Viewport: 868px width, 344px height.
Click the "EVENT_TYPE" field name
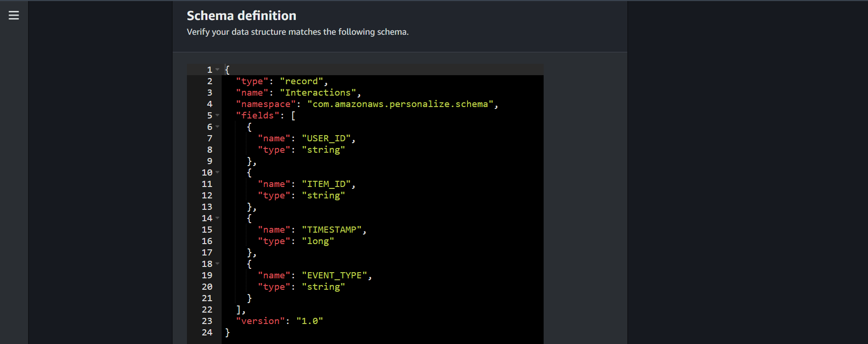click(x=334, y=275)
